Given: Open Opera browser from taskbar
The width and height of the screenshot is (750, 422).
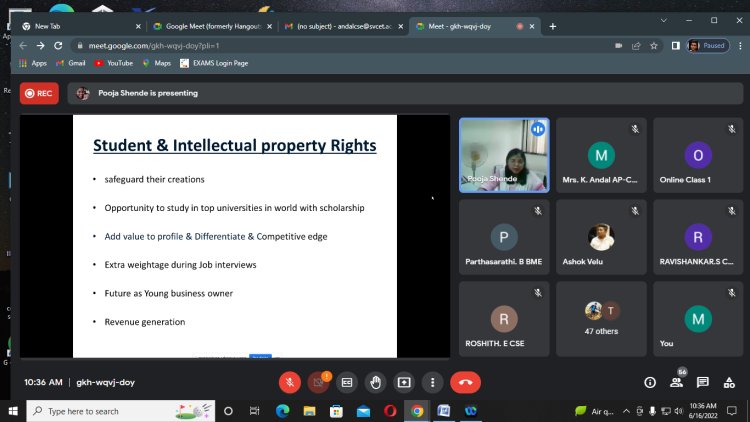Looking at the screenshot, I should coord(390,411).
